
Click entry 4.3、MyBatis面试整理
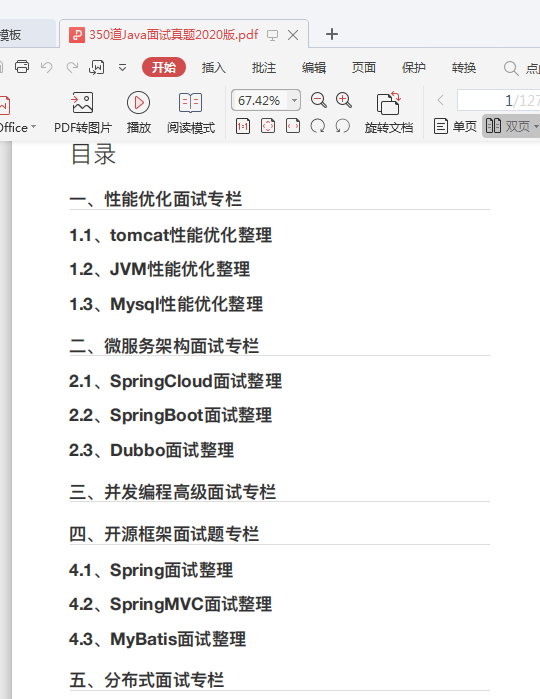pos(158,639)
